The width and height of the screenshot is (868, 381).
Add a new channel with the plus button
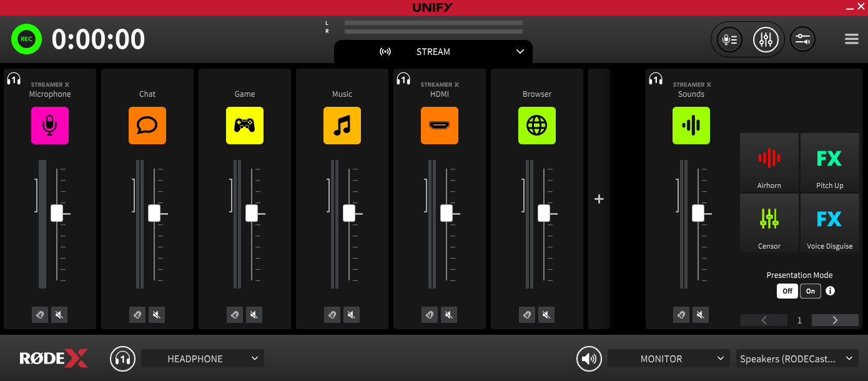(x=599, y=199)
